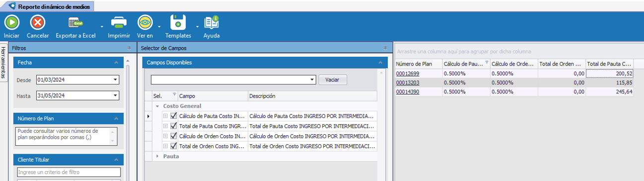Click the Templates save-disk icon

pos(178,22)
